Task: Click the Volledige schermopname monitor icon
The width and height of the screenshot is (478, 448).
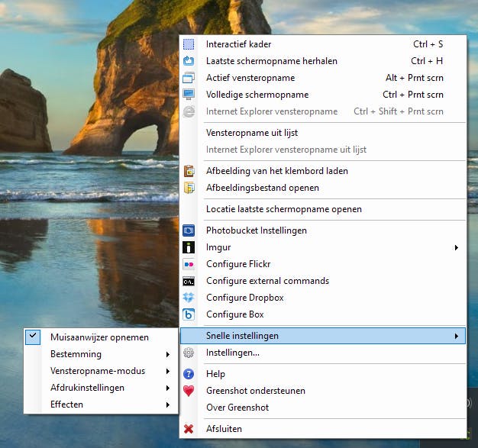Action: pos(189,95)
